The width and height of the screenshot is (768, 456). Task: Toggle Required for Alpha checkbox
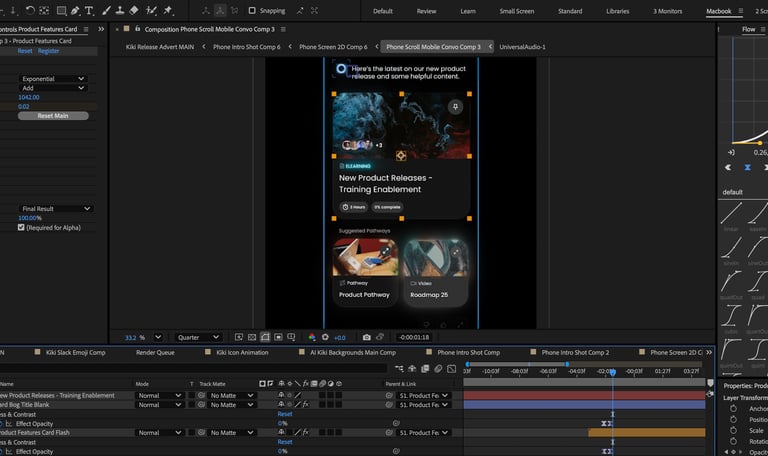pos(22,227)
